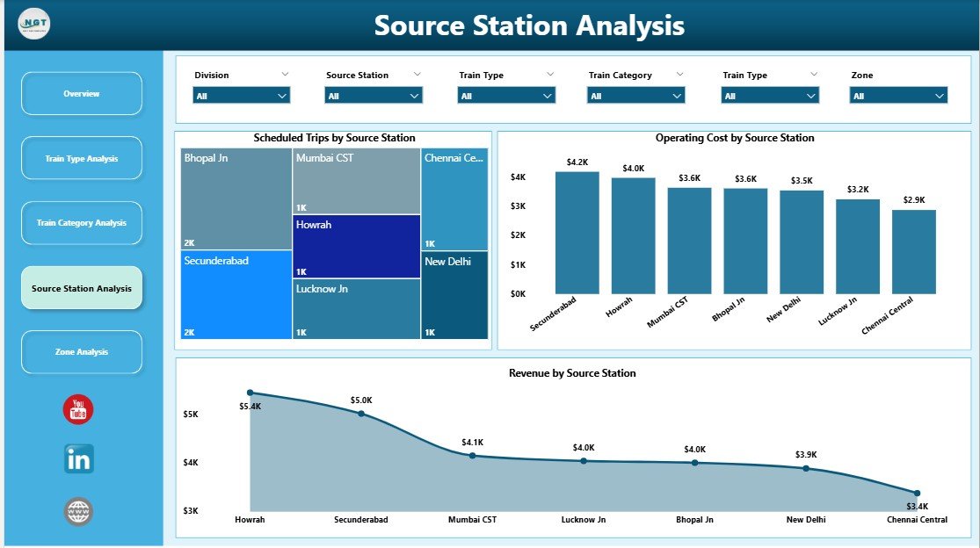Expand the Zone header chevron
Screen dimensions: 980x548
pyautogui.click(x=942, y=75)
